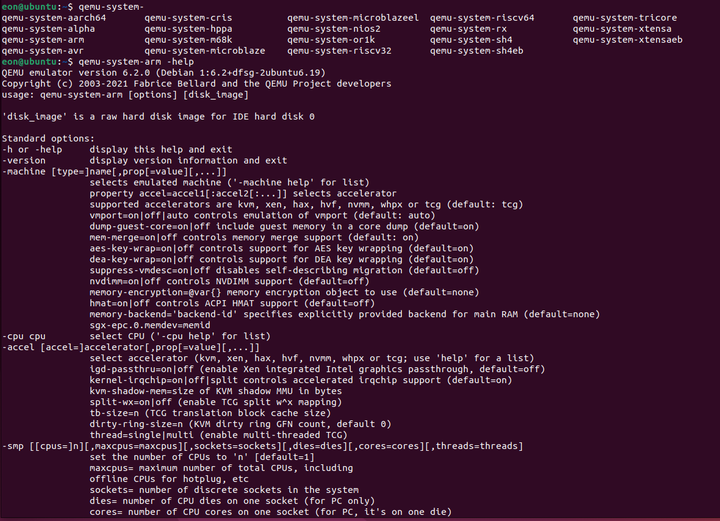Click the -version option line
This screenshot has width=720, height=521.
click(x=144, y=161)
